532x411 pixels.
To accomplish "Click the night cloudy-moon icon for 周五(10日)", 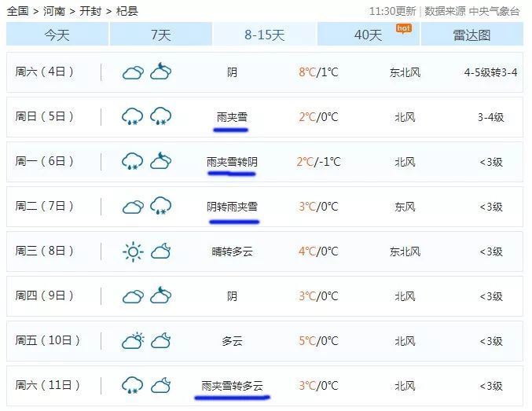I will click(161, 340).
